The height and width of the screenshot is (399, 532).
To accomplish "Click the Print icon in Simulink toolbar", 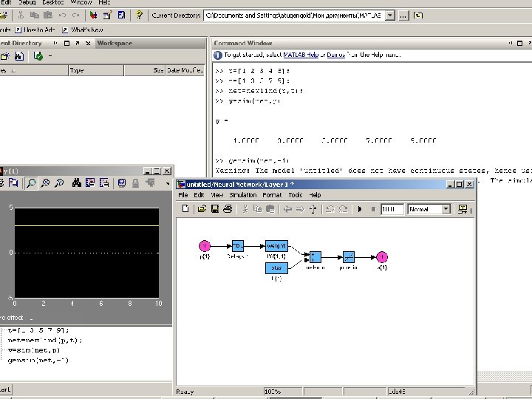I will pyautogui.click(x=228, y=209).
